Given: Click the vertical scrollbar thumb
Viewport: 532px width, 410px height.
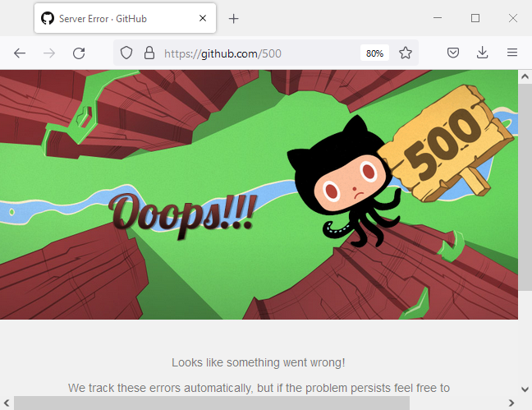Looking at the screenshot, I should coord(525,187).
